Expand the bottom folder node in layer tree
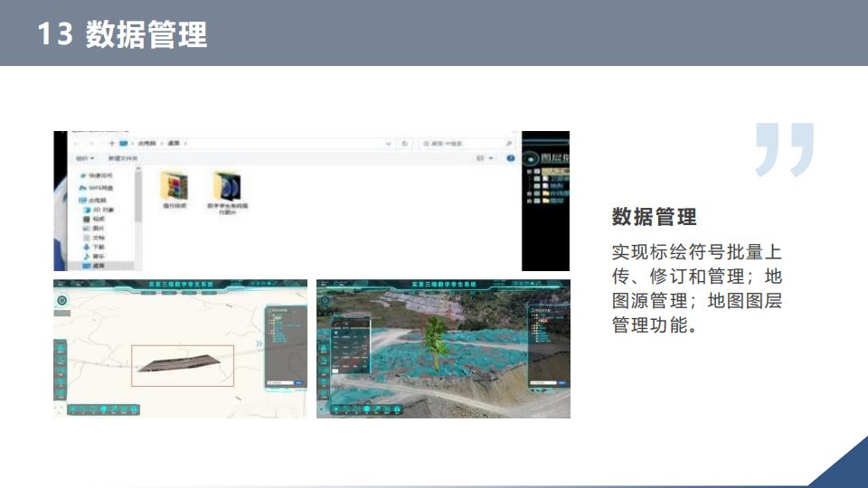This screenshot has width=868, height=488. pos(529,201)
